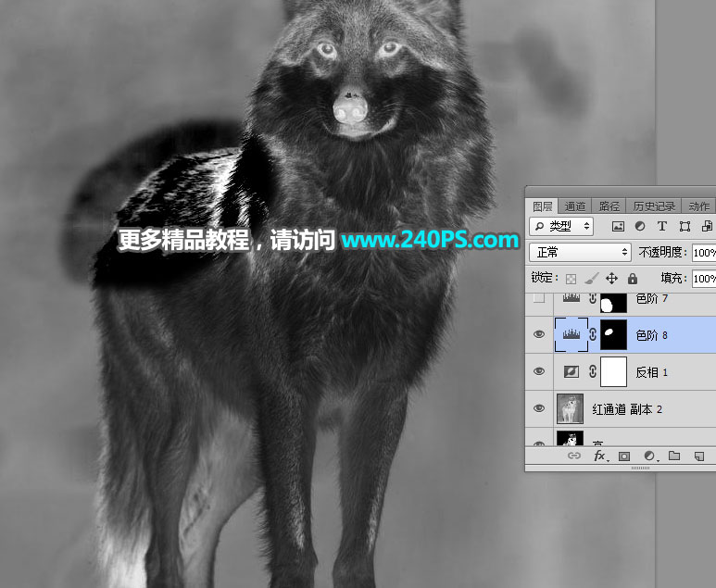716x588 pixels.
Task: Filter layers by type layer (T) icon
Action: (661, 227)
